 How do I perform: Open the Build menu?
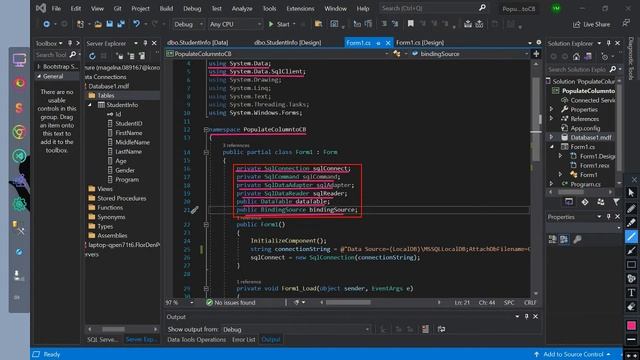click(166, 8)
